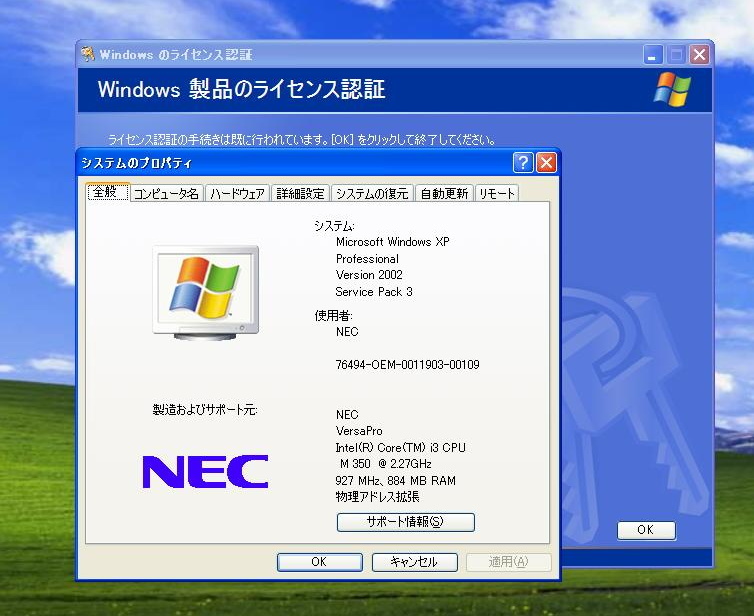754x616 pixels.
Task: Click the '物理アドレス拡張' text
Action: pyautogui.click(x=377, y=497)
